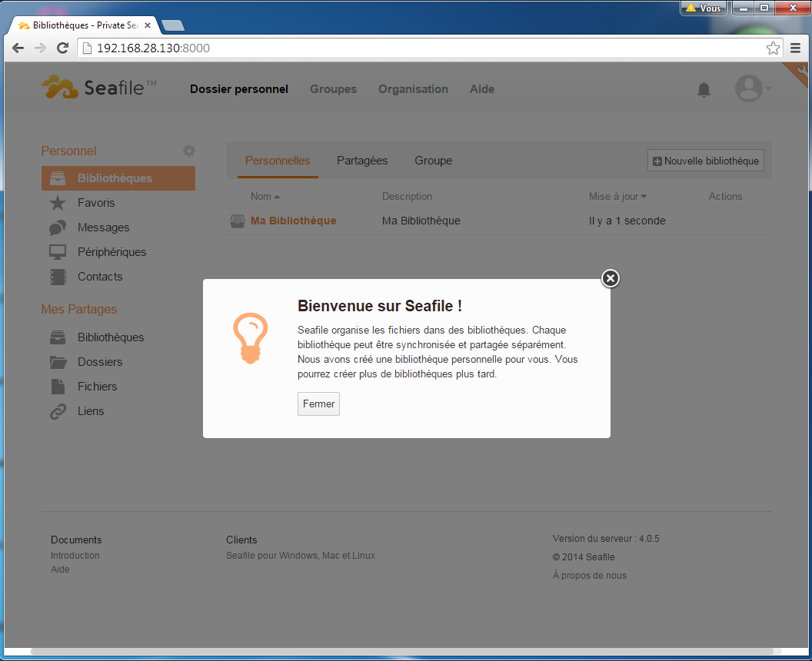Click Bibliothèques icon under Mes Partages
Viewport: 812px width, 661px height.
(58, 337)
